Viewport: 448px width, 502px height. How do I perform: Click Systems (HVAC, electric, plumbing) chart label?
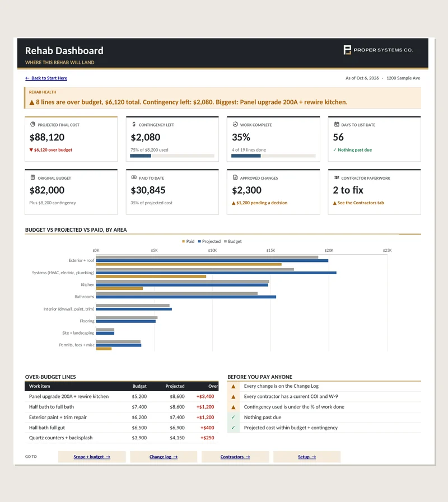click(x=63, y=273)
